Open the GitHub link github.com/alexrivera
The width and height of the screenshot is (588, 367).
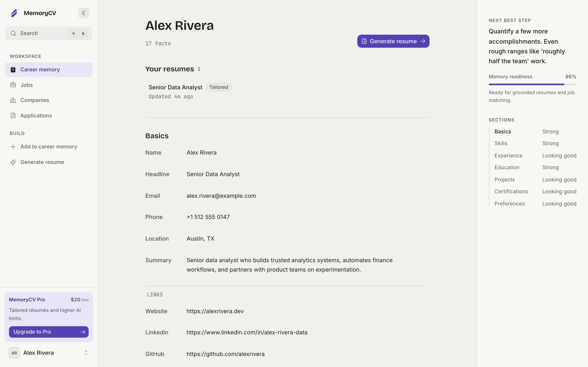tap(225, 354)
